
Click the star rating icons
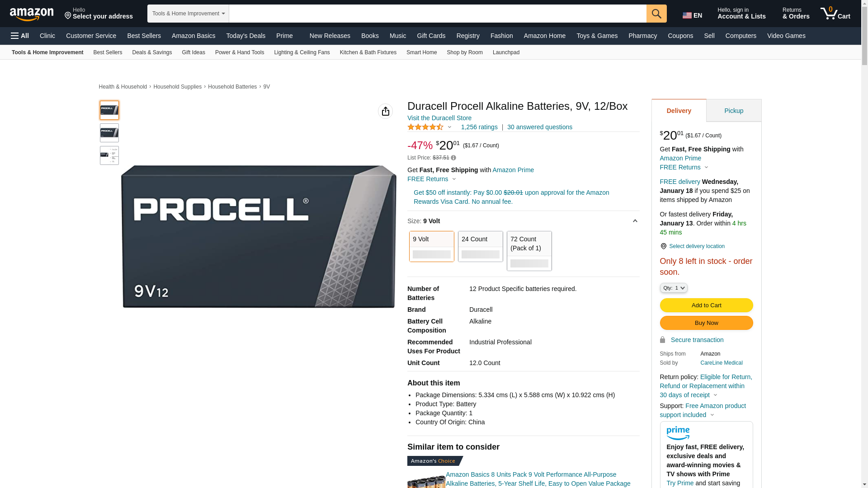tap(425, 127)
